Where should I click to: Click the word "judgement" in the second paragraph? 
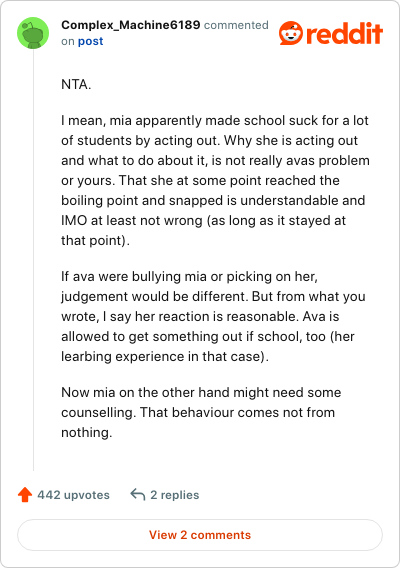(x=94, y=297)
